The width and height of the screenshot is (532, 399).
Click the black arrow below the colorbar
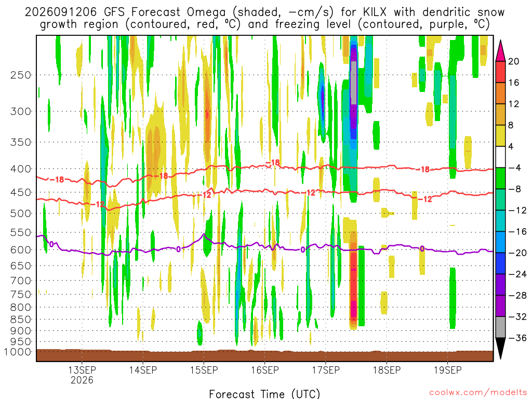click(x=500, y=349)
